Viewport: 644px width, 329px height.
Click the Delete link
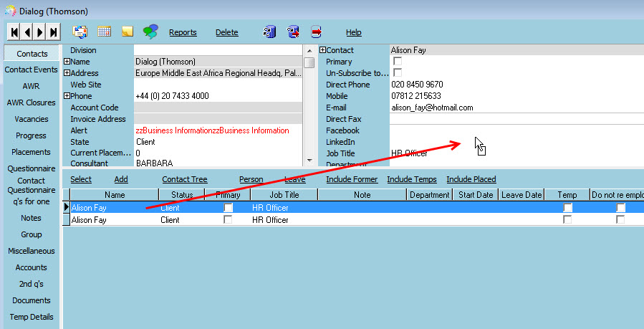click(x=226, y=32)
